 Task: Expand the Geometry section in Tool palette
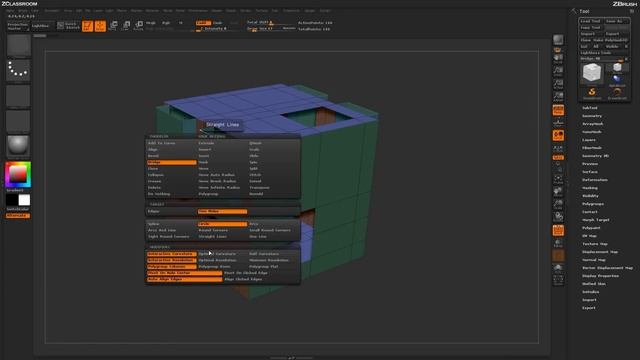pyautogui.click(x=592, y=116)
